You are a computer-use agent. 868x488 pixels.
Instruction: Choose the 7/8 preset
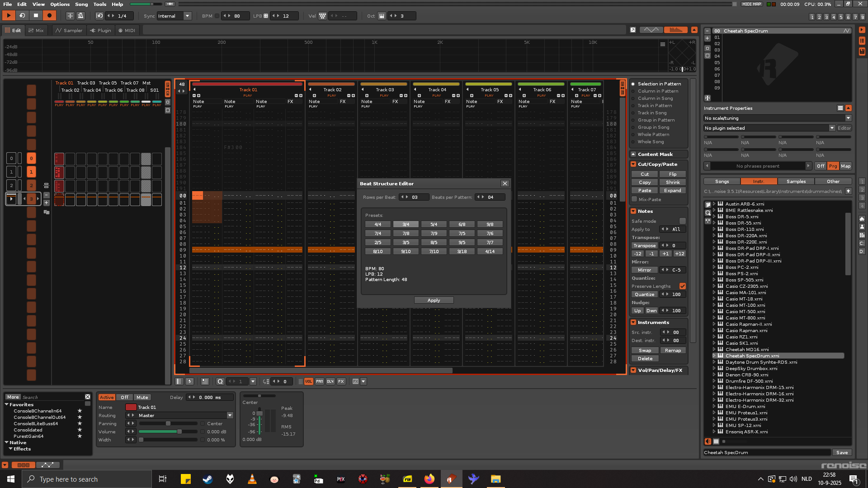(x=406, y=234)
